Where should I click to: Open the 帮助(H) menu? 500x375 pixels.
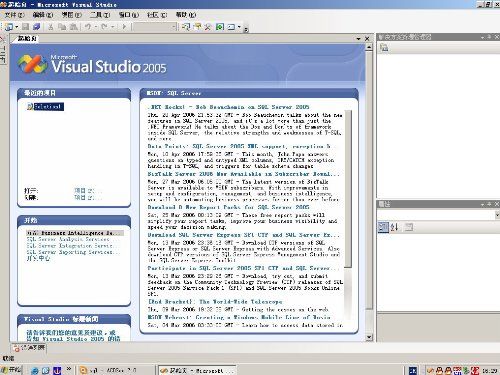click(x=186, y=15)
